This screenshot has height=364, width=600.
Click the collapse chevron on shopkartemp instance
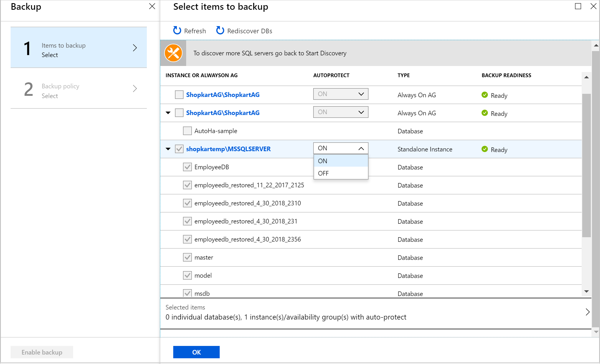167,149
